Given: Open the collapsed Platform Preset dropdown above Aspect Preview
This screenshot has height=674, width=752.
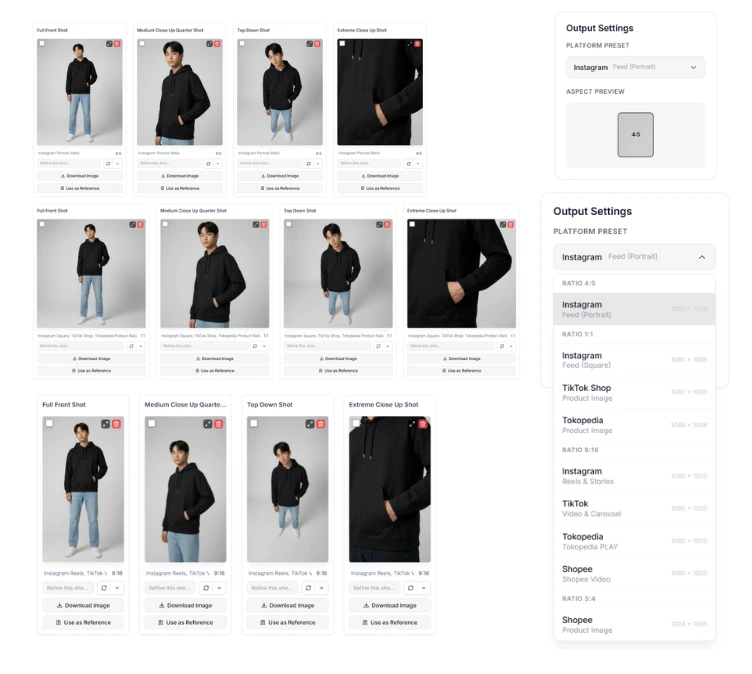Looking at the screenshot, I should coord(635,67).
